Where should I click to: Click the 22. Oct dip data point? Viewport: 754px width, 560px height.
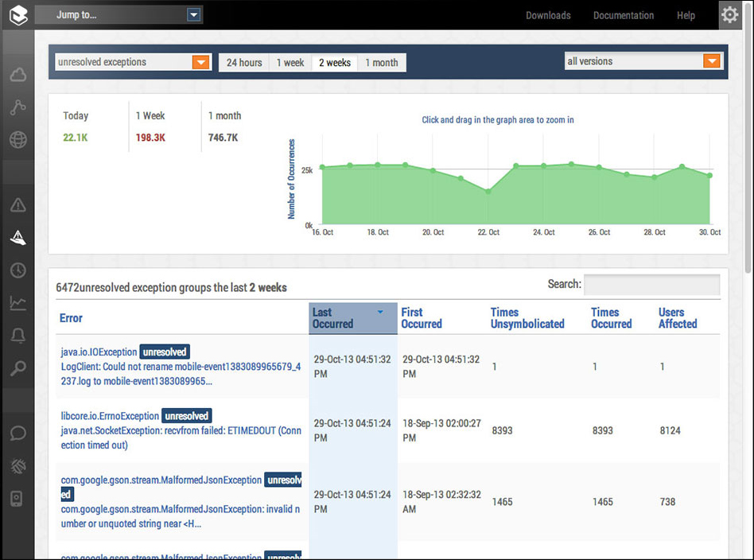488,192
